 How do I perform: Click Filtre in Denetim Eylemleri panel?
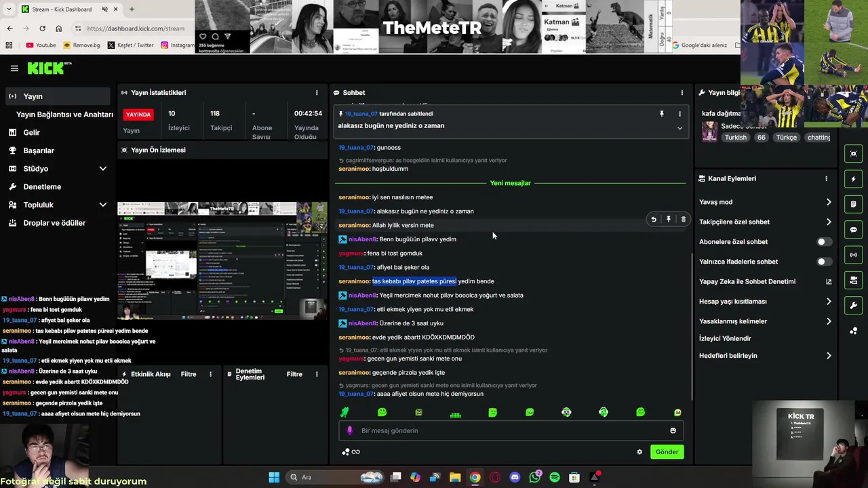coord(294,374)
